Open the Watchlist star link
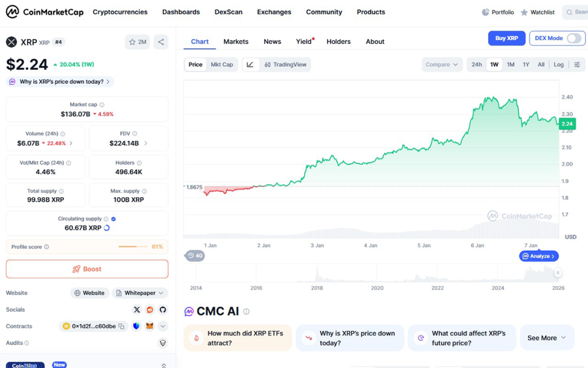Screen dimensions: 588x368 [537, 12]
